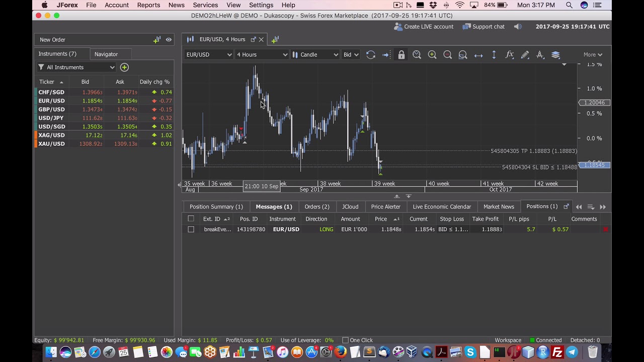Expand the chart panel downward arrow
The height and width of the screenshot is (362, 644).
tap(408, 196)
